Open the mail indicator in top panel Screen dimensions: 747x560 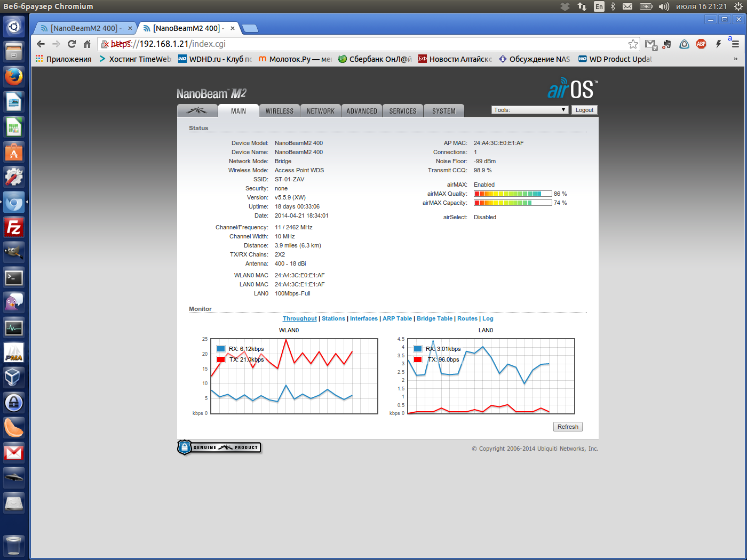(x=627, y=6)
